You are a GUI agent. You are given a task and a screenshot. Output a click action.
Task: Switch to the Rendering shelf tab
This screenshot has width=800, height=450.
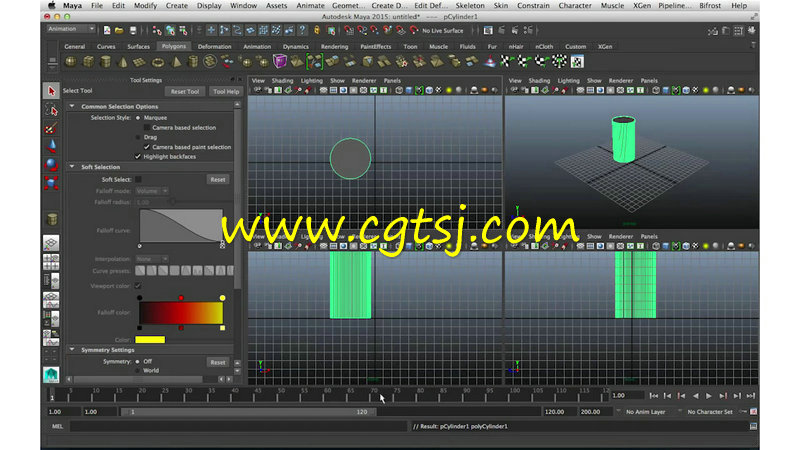[x=334, y=46]
